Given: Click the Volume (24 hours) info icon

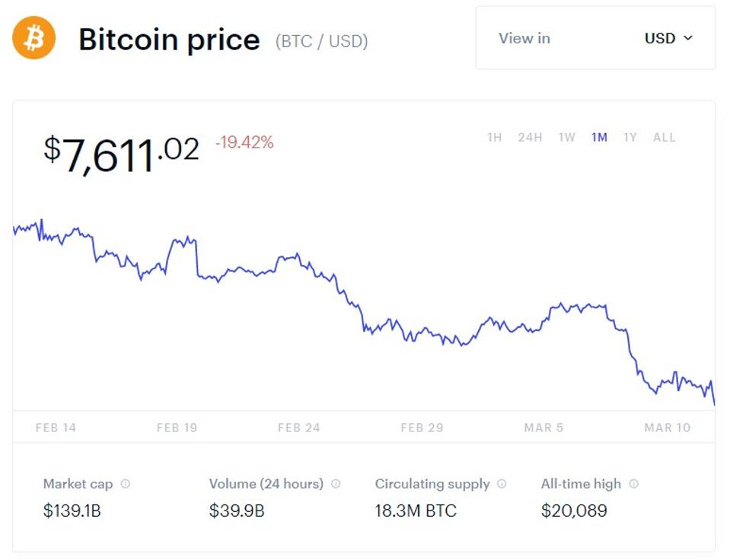Looking at the screenshot, I should pos(336,484).
